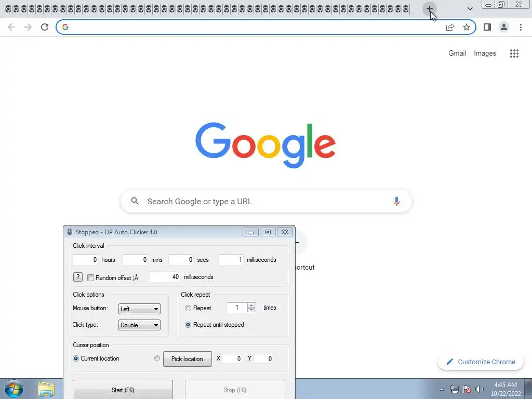This screenshot has height=399, width=532.
Task: Open the Click type dropdown
Action: (139, 325)
